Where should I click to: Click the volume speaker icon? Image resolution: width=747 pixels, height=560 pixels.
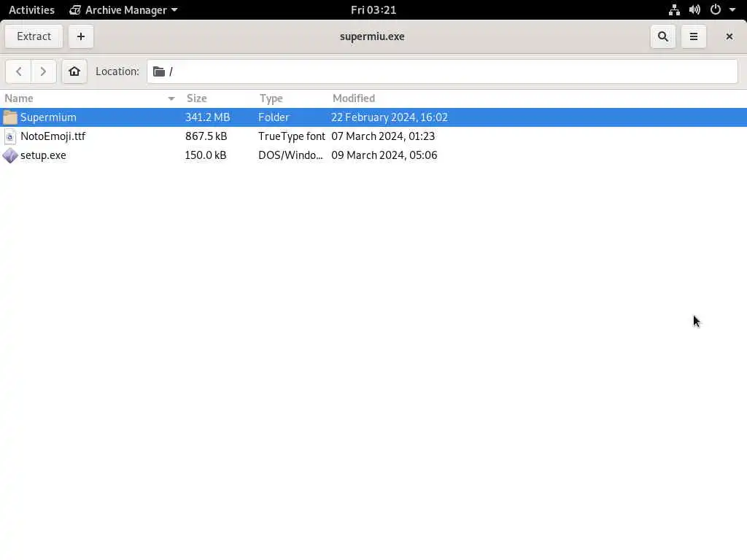694,10
